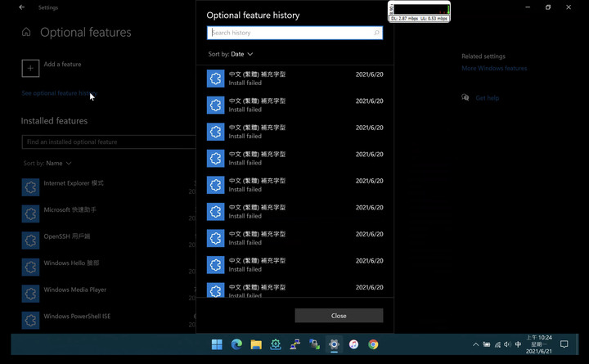Open Settings home icon
The width and height of the screenshot is (589, 364).
26,32
